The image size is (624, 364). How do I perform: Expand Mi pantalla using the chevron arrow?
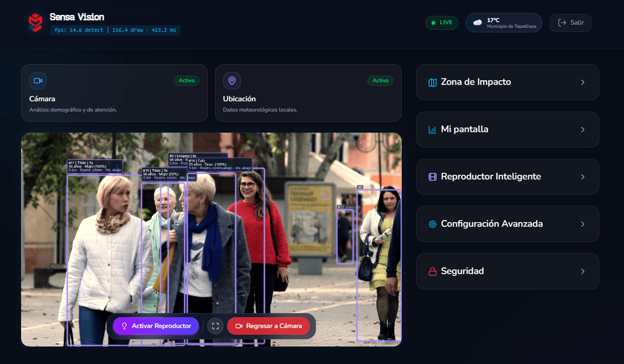(x=582, y=130)
